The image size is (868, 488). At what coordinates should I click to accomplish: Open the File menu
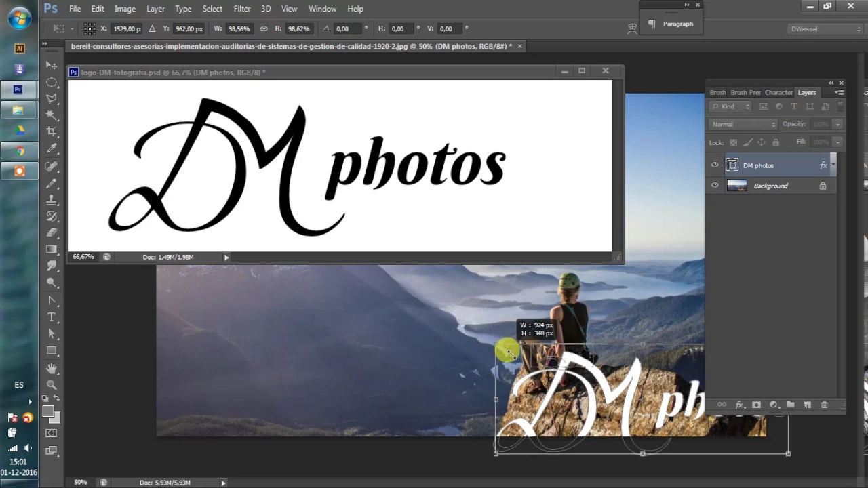click(x=75, y=9)
